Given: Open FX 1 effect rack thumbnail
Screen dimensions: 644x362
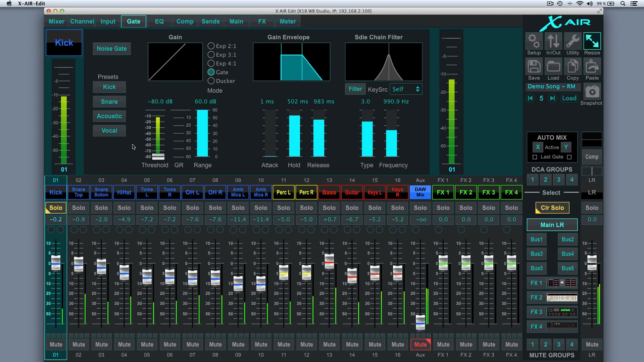Looking at the screenshot, I should (x=562, y=283).
